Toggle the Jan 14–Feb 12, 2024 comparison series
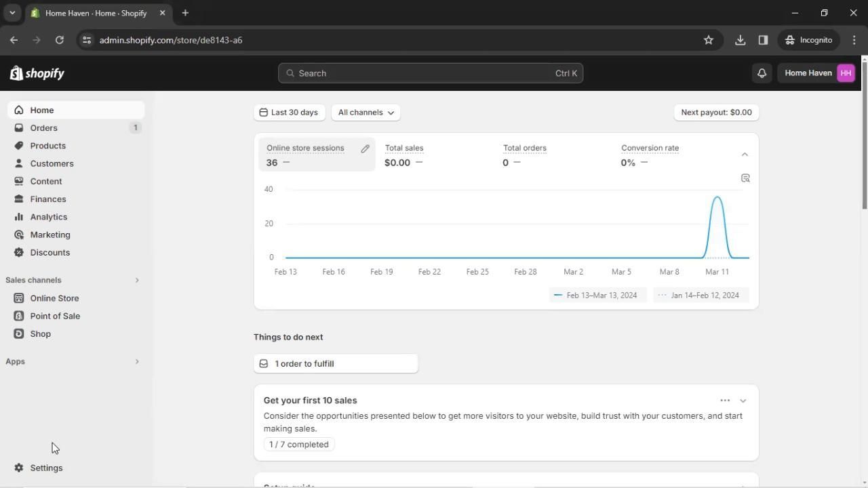Viewport: 868px width, 488px height. click(x=699, y=295)
